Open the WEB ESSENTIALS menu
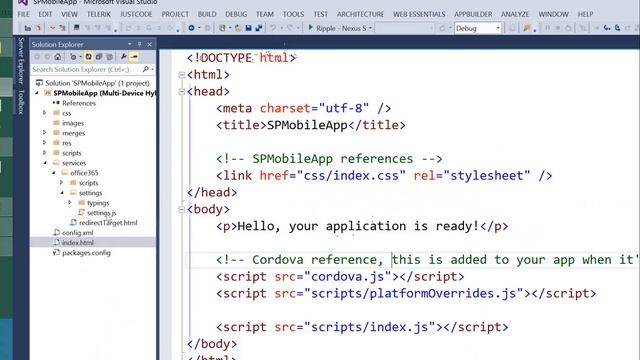Screen dimensions: 640x360 [x=419, y=14]
